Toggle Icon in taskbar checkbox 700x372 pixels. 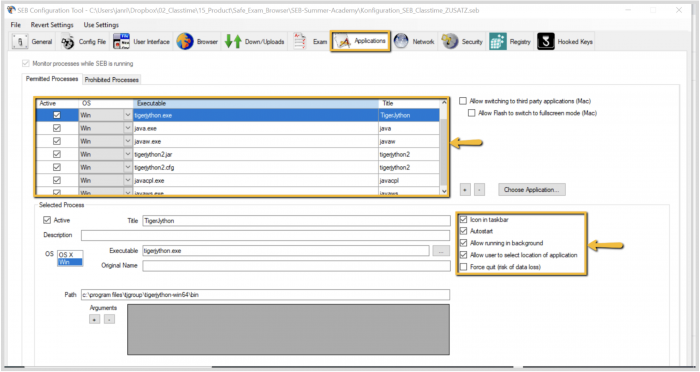click(463, 220)
